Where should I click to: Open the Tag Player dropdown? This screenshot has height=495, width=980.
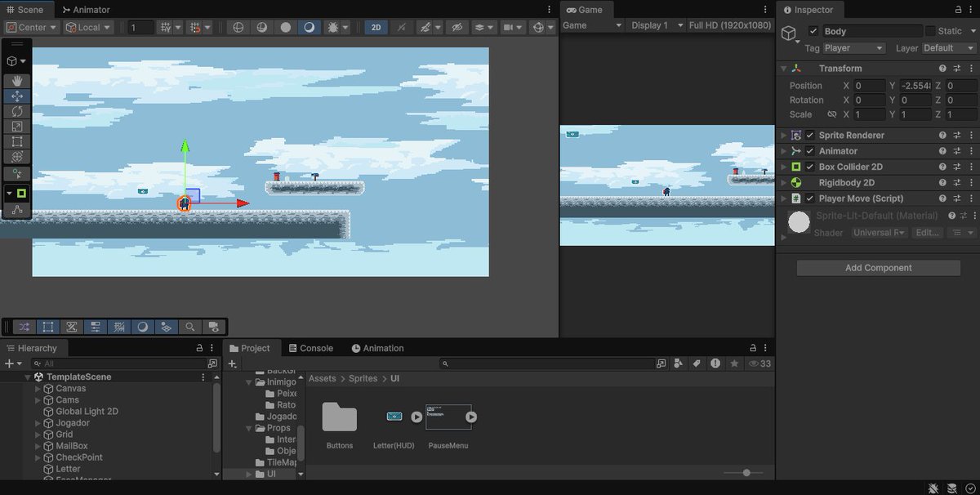[x=854, y=48]
